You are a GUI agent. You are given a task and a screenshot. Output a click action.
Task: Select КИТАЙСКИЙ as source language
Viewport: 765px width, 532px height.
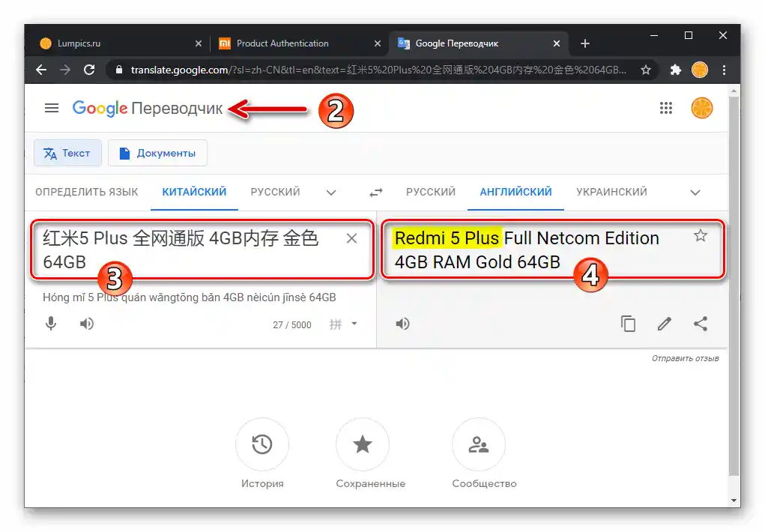[x=194, y=192]
